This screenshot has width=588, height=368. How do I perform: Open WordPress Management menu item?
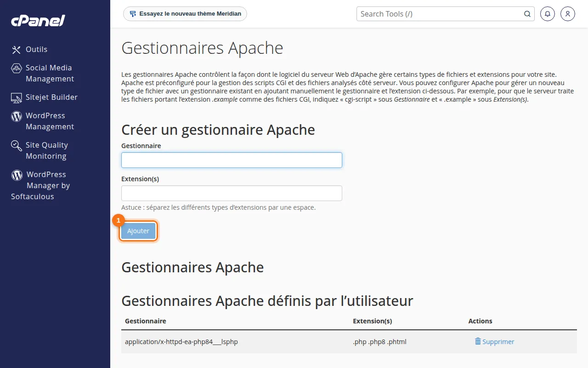click(x=50, y=121)
